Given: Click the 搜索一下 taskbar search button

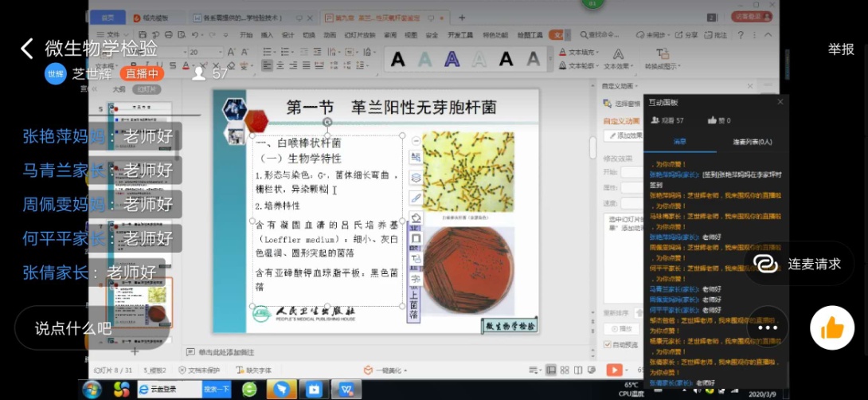Looking at the screenshot, I should pos(217,390).
